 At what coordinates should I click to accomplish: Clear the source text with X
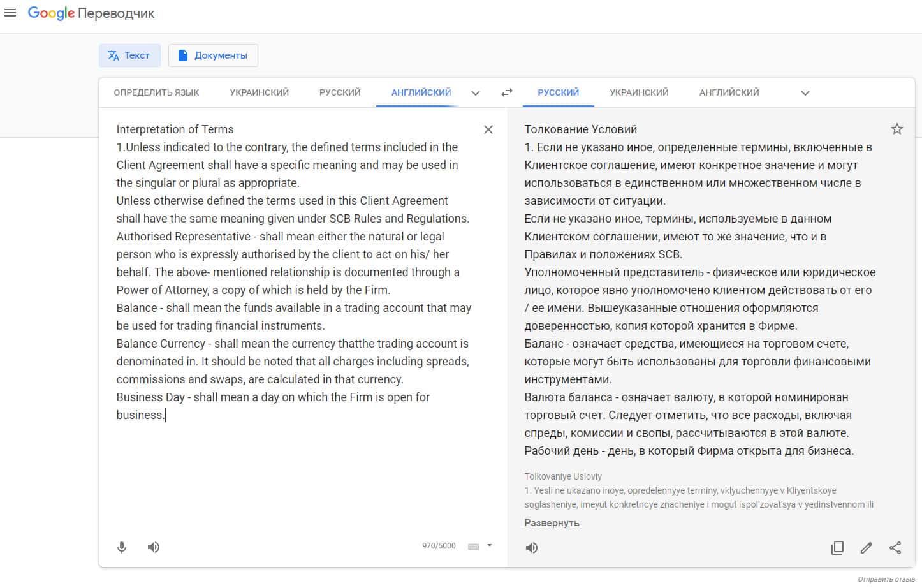click(x=488, y=129)
